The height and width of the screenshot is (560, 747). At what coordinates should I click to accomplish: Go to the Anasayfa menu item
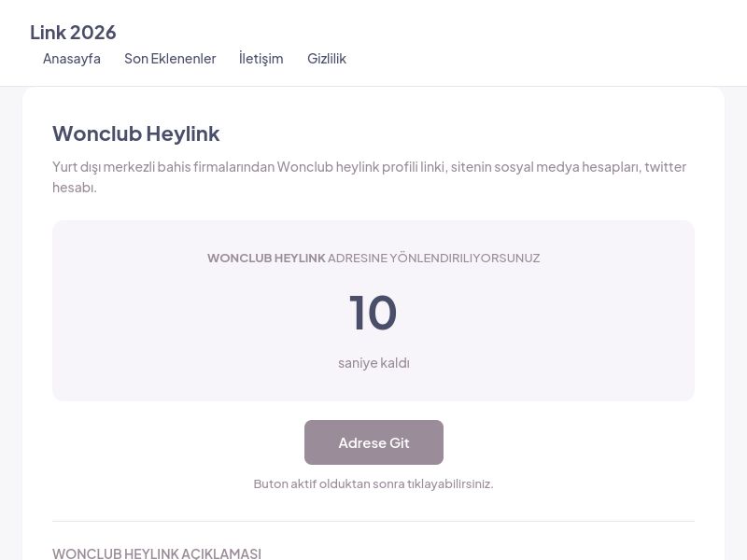72,59
